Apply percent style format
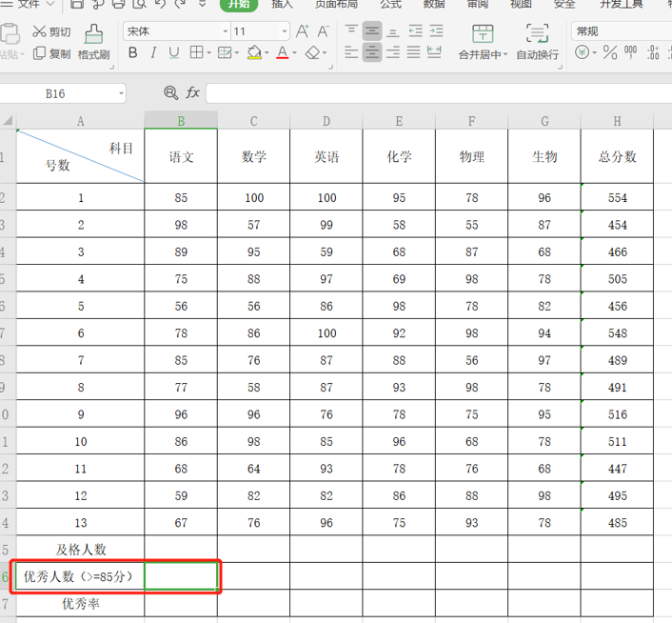Image resolution: width=672 pixels, height=623 pixels. tap(609, 52)
